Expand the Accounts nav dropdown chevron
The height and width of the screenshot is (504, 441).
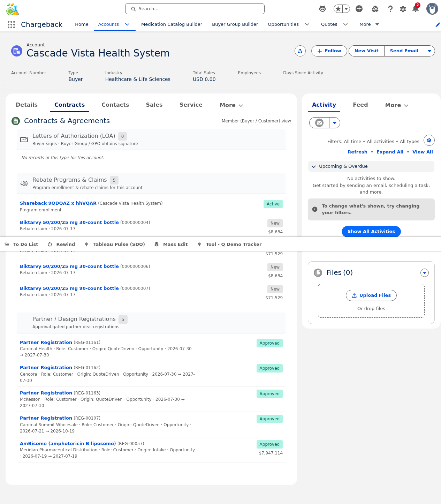127,24
